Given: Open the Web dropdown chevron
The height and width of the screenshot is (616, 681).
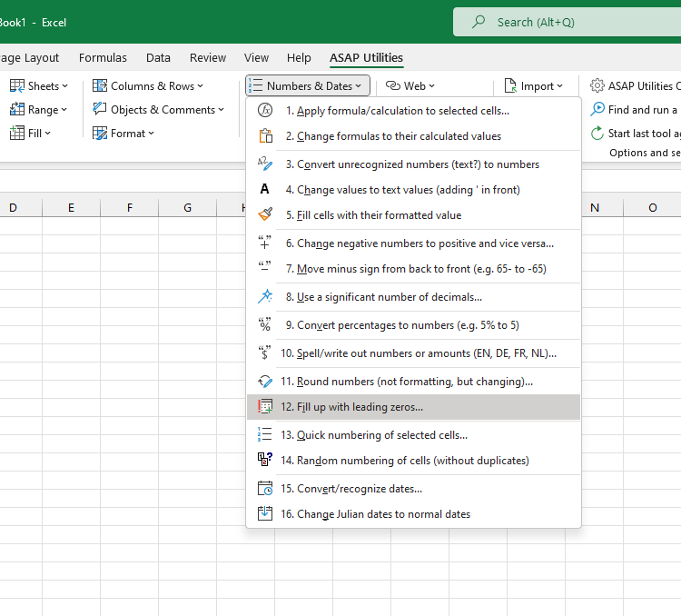Looking at the screenshot, I should point(431,86).
